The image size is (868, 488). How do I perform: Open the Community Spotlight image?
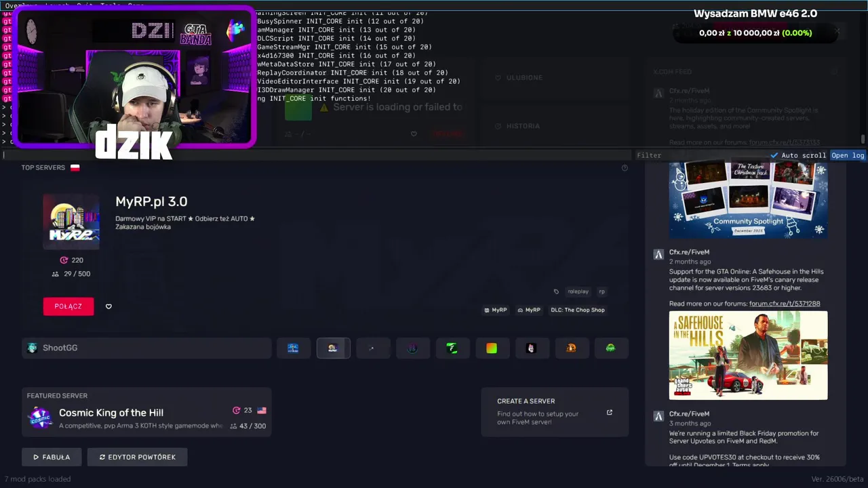748,199
